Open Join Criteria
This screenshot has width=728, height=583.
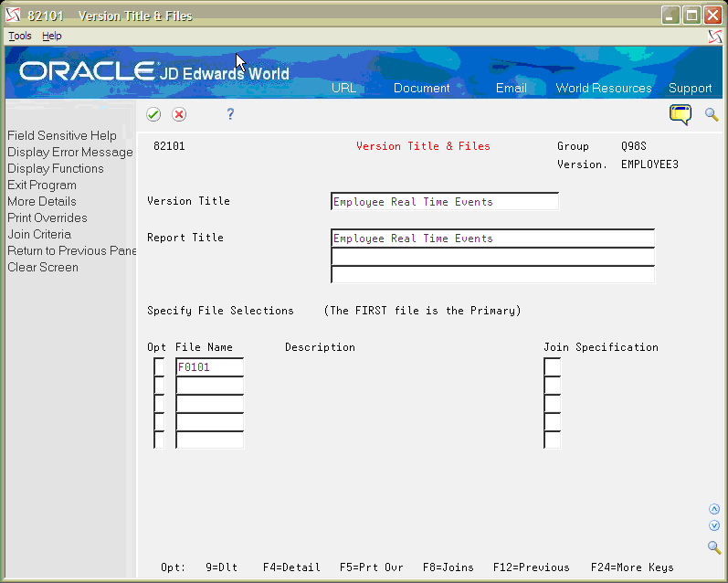(x=39, y=235)
